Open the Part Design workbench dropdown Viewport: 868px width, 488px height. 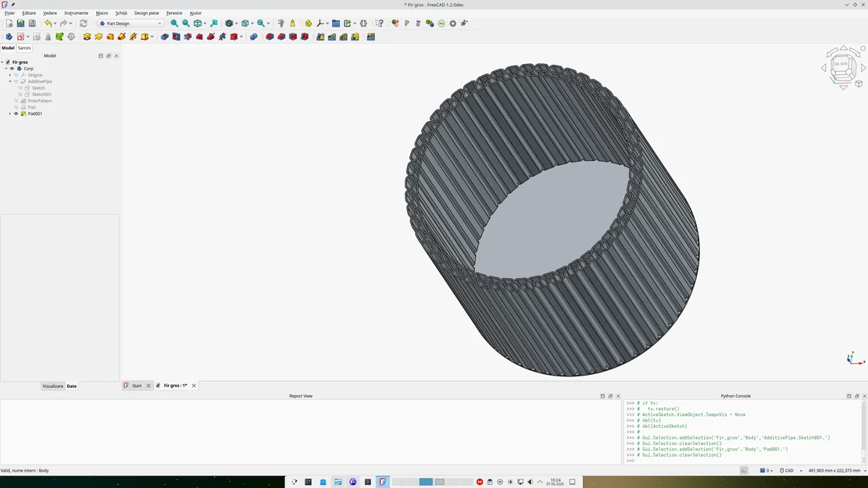point(130,23)
